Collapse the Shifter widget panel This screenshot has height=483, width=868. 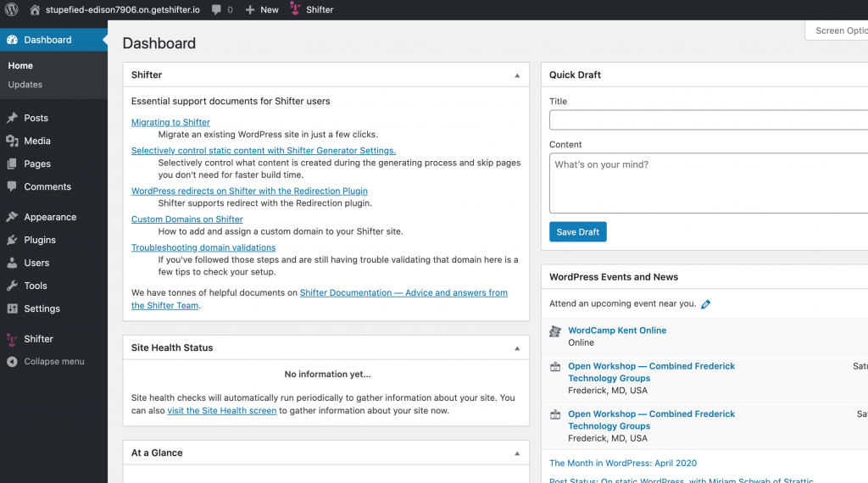point(517,75)
